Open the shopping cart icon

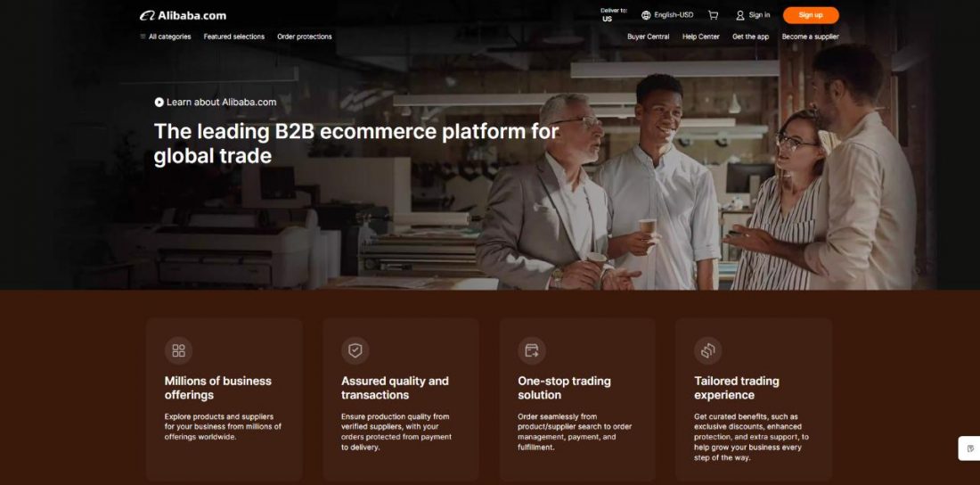pyautogui.click(x=713, y=15)
